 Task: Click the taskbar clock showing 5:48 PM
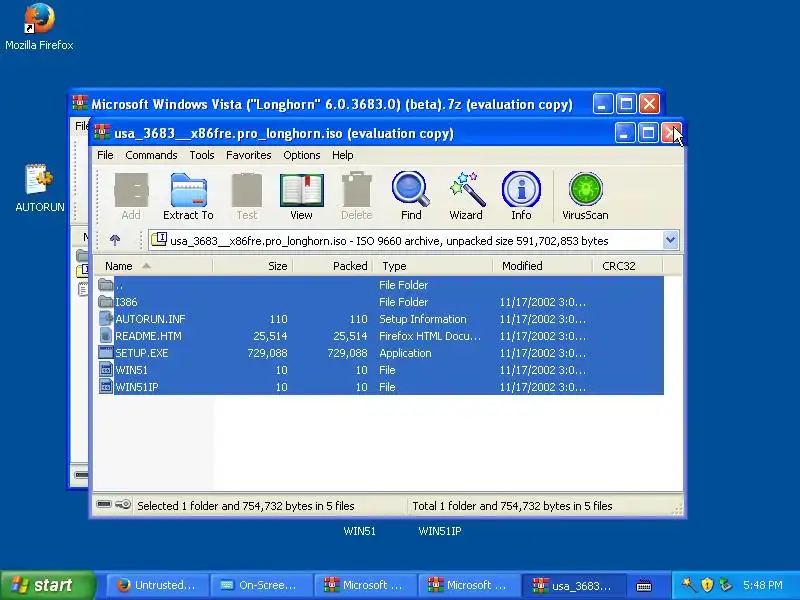762,585
